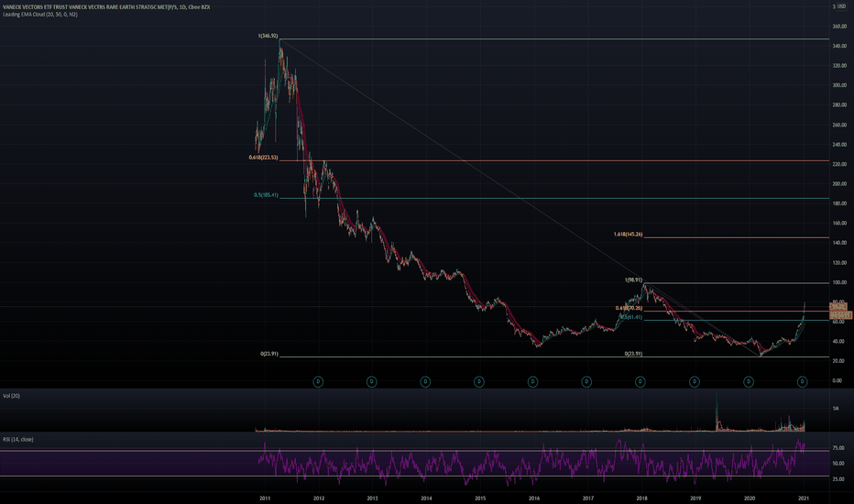Click the 40.00 price axis value
This screenshot has height=504, width=854.
pyautogui.click(x=838, y=341)
